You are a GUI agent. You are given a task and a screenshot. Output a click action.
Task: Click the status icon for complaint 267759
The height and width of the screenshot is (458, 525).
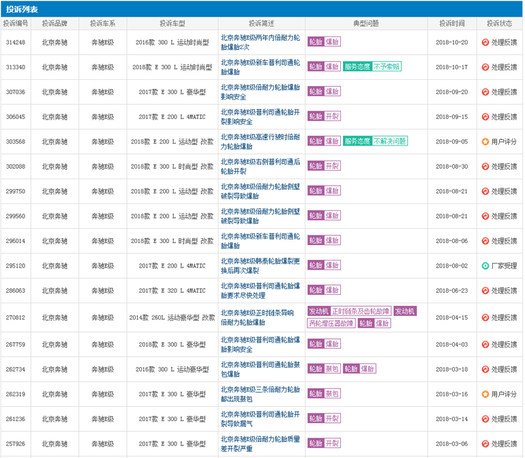pos(485,345)
